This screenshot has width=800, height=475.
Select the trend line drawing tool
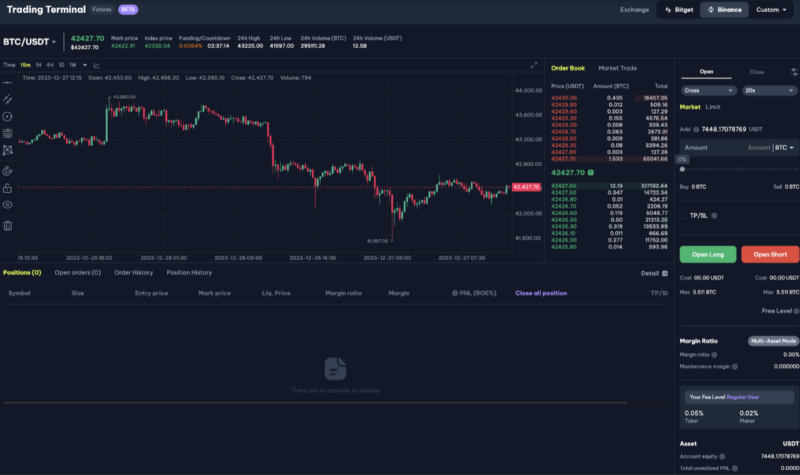tap(8, 99)
